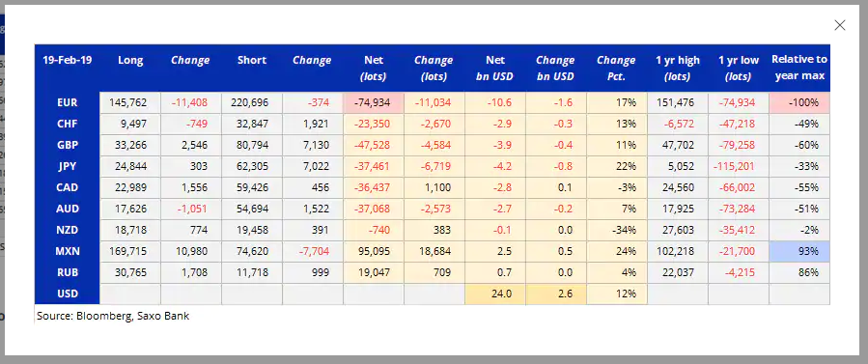This screenshot has width=868, height=364.
Task: Click CAD net value -36,437
Action: pyautogui.click(x=374, y=187)
